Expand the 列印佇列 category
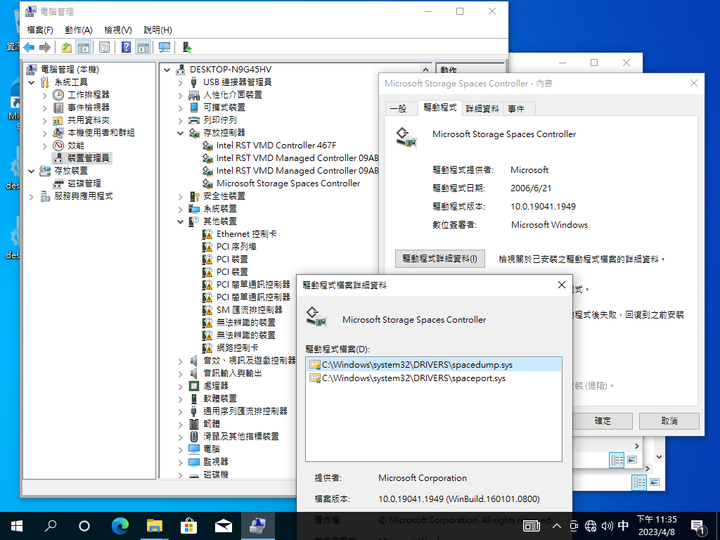Screen dimensions: 720x540 click(x=180, y=121)
